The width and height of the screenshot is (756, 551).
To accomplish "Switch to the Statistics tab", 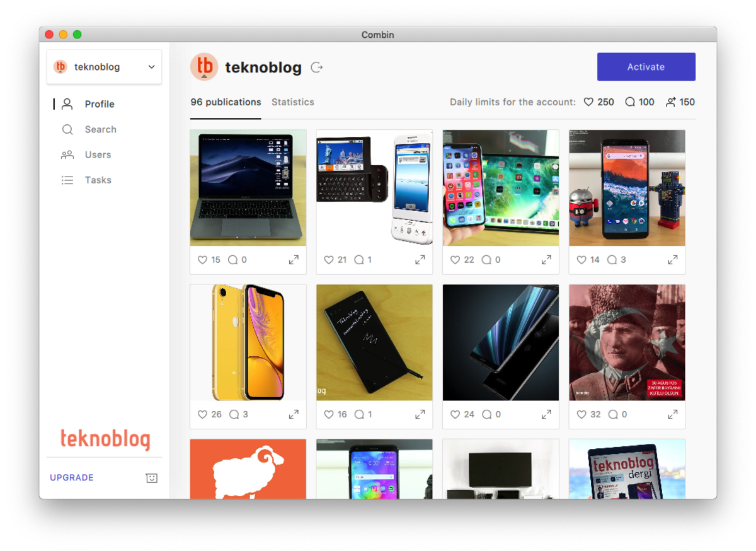I will click(292, 102).
